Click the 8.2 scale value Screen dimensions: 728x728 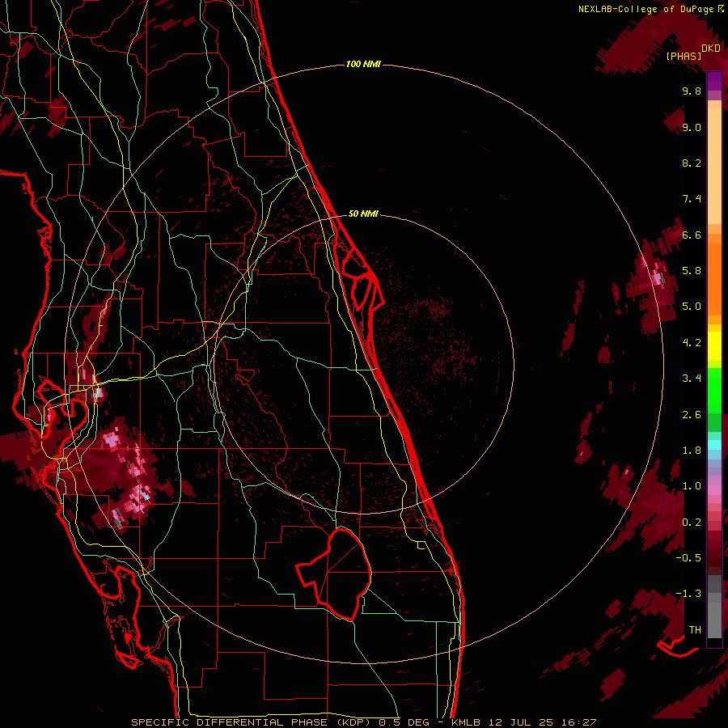click(x=692, y=163)
